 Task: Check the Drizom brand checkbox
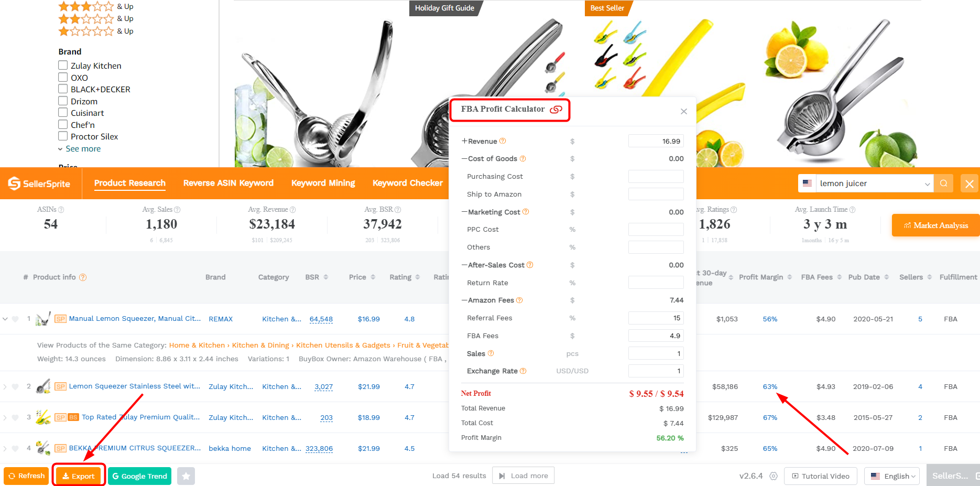[x=63, y=101]
